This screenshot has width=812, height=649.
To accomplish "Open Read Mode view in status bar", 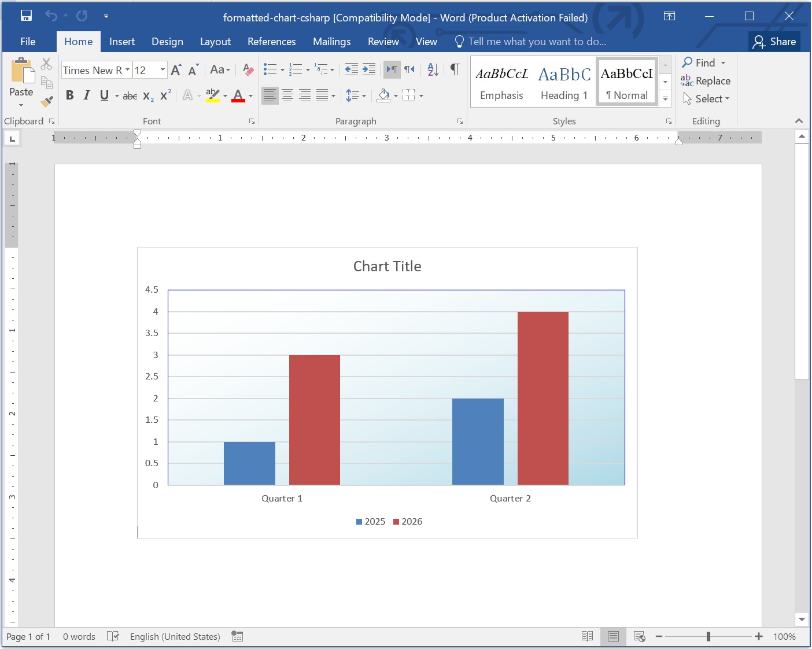I will (587, 636).
